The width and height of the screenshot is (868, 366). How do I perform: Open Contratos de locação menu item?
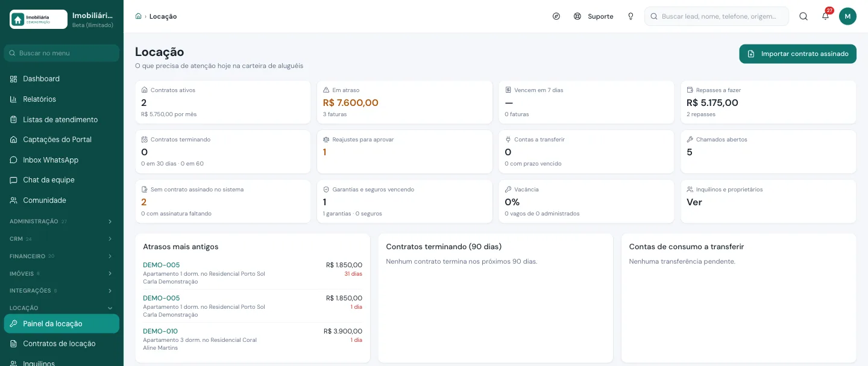point(61,344)
